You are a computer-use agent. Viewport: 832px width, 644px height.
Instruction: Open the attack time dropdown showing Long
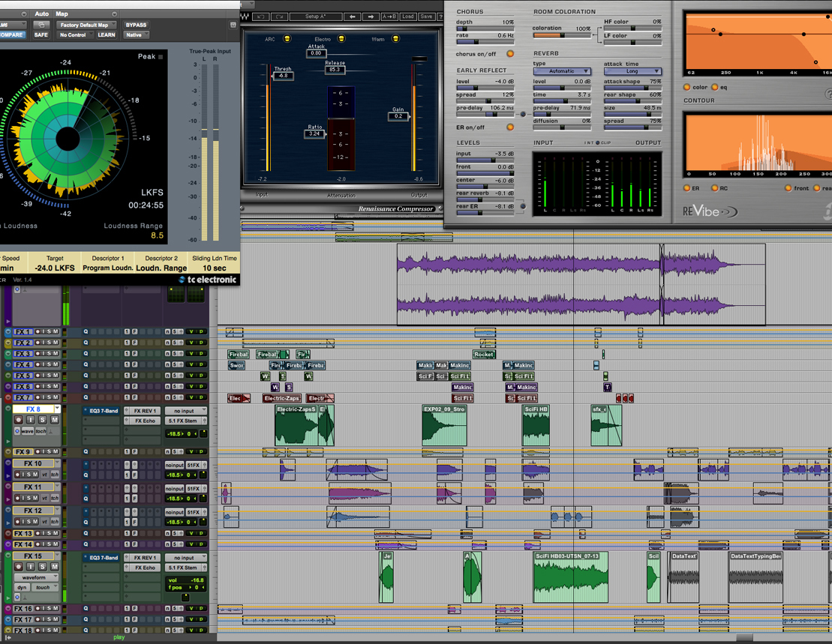tap(632, 71)
